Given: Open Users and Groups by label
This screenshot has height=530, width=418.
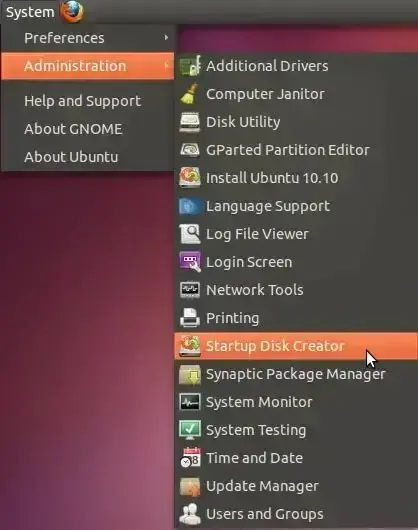Looking at the screenshot, I should click(265, 514).
